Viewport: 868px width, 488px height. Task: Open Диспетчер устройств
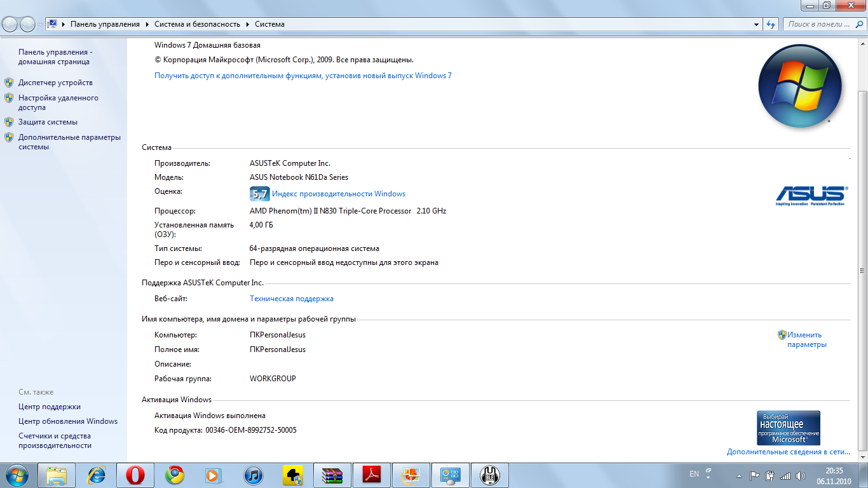tap(55, 83)
